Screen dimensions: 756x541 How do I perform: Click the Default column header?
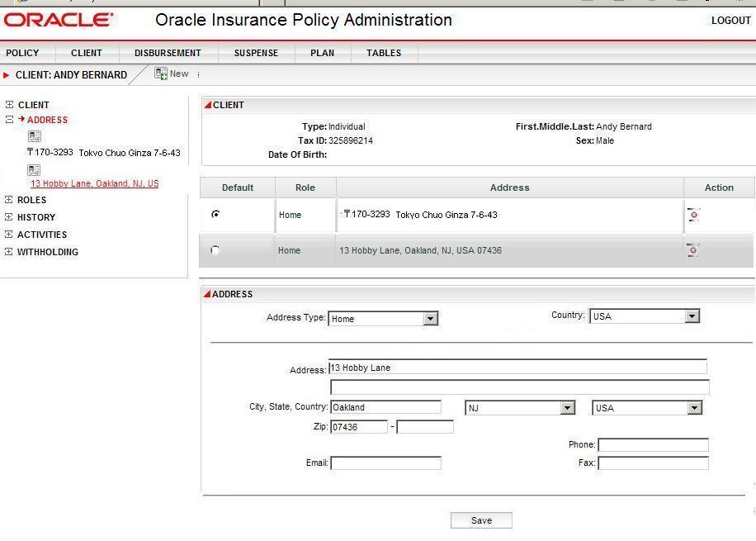coord(237,187)
